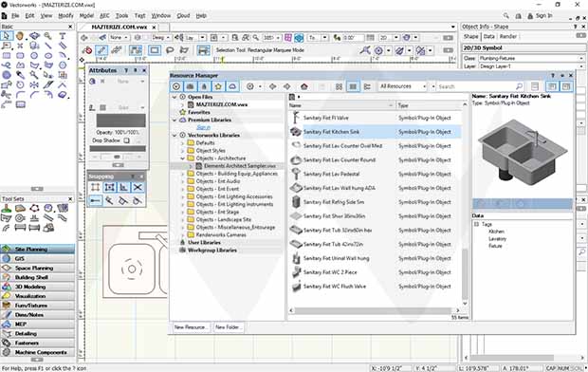Select Sanitary Fixt WC 2 Piece resource
This screenshot has height=372, width=588.
(x=375, y=272)
